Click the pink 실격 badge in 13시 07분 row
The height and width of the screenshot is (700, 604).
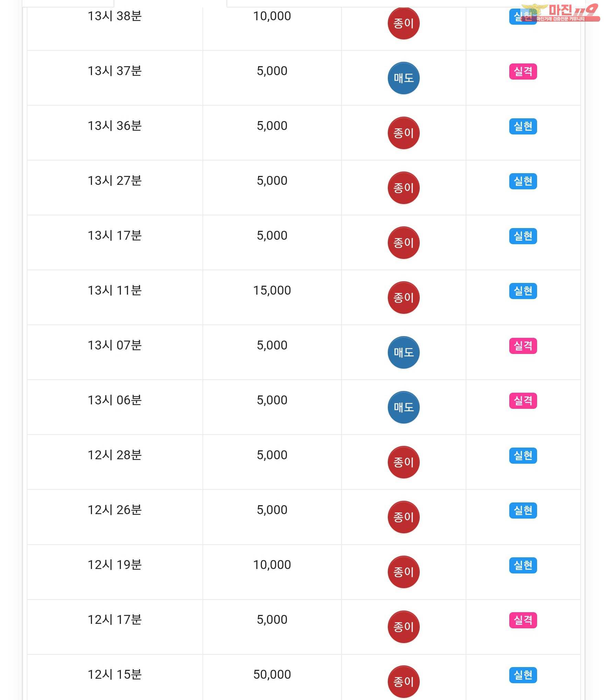523,346
